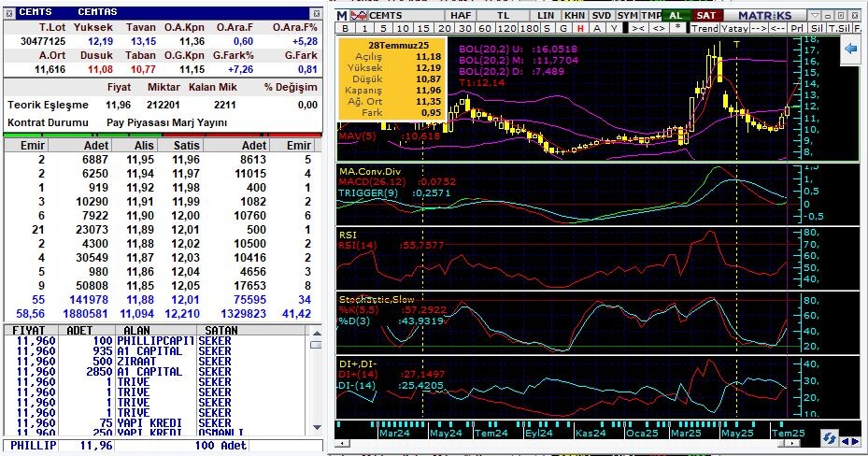868x456 pixels.
Task: Select the G (daily) period button
Action: (563, 28)
